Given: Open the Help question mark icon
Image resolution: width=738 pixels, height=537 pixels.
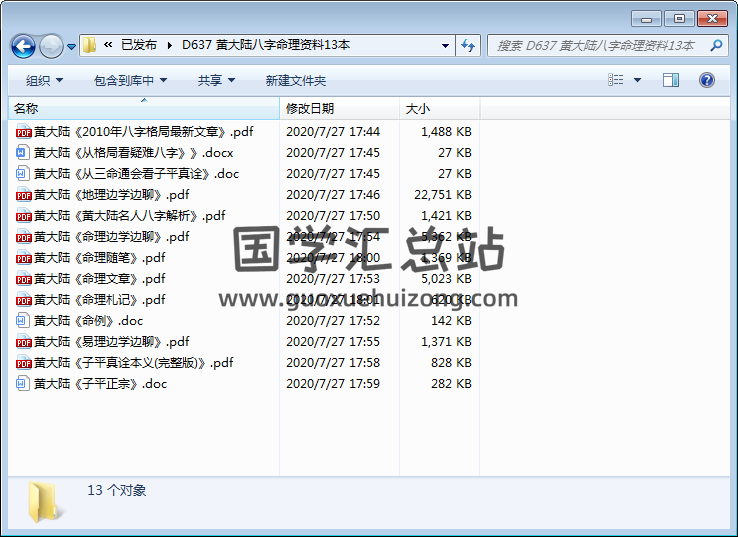Looking at the screenshot, I should coord(706,80).
